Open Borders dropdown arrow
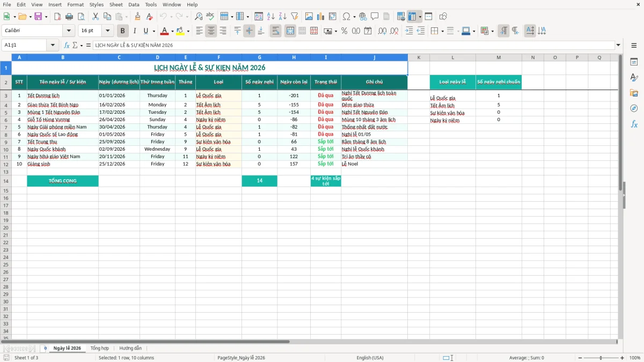The width and height of the screenshot is (644, 362). 442,31
